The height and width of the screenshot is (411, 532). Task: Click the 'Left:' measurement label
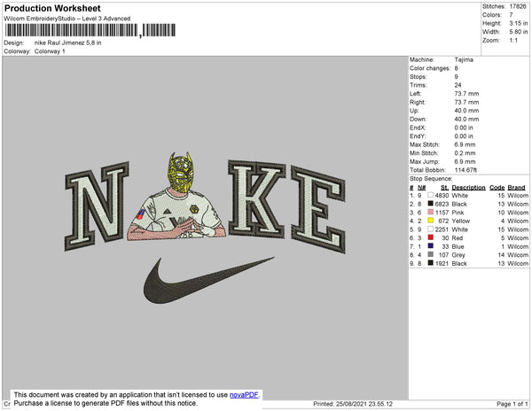(415, 94)
